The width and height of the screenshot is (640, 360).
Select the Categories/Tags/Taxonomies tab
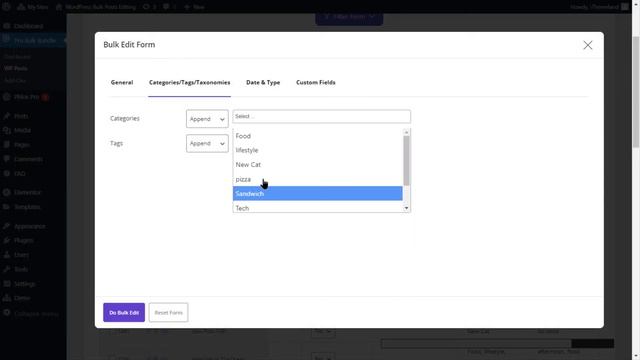coord(189,82)
